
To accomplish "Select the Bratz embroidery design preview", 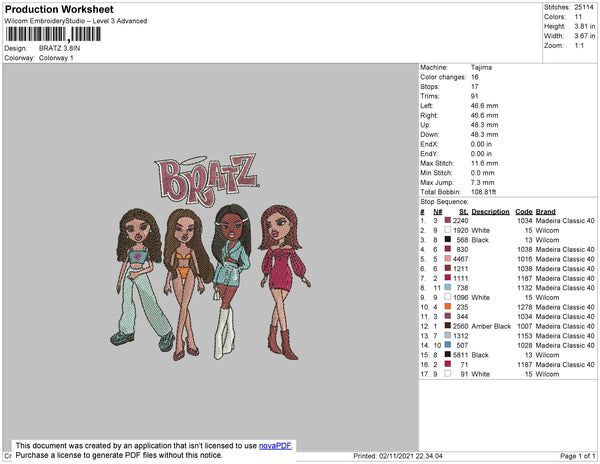I will click(210, 257).
